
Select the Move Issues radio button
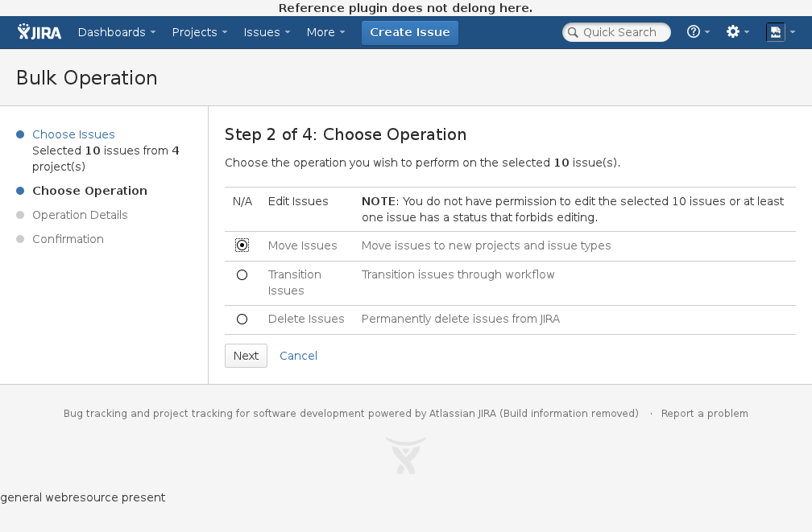tap(242, 245)
